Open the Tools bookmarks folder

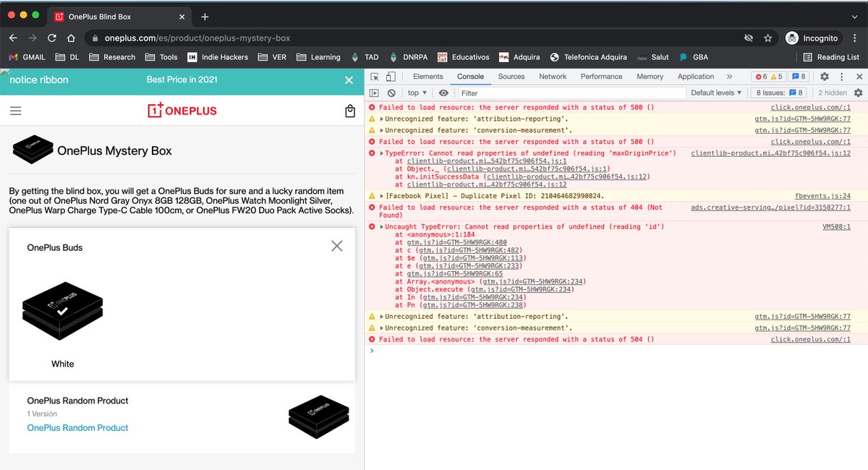click(161, 57)
